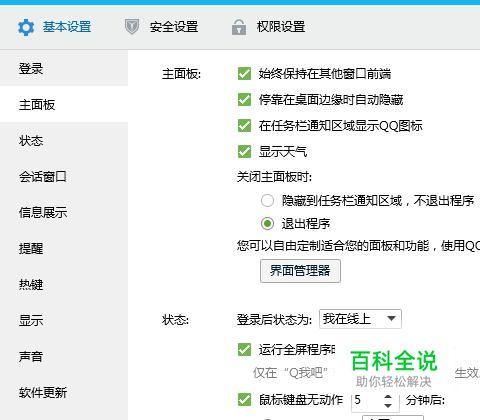This screenshot has width=480, height=420.
Task: Disable the 显示天气 checkbox
Action: (x=244, y=151)
